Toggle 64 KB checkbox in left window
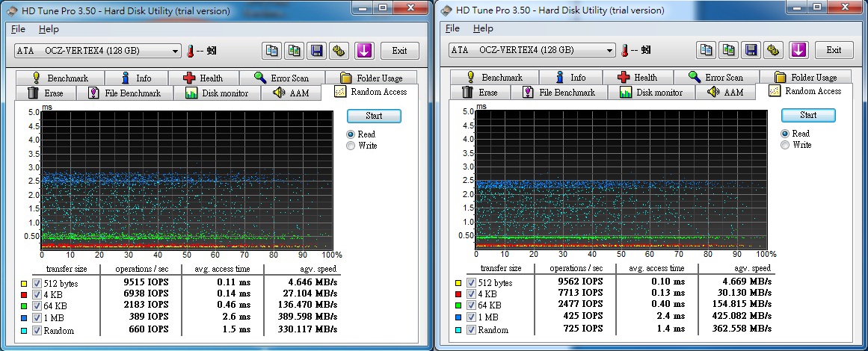The height and width of the screenshot is (351, 868). (37, 306)
